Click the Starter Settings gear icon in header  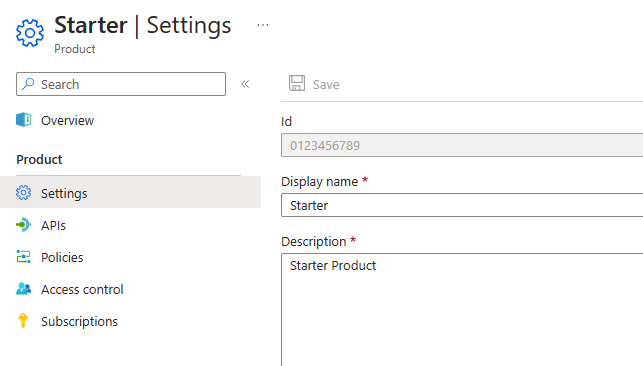click(x=30, y=33)
